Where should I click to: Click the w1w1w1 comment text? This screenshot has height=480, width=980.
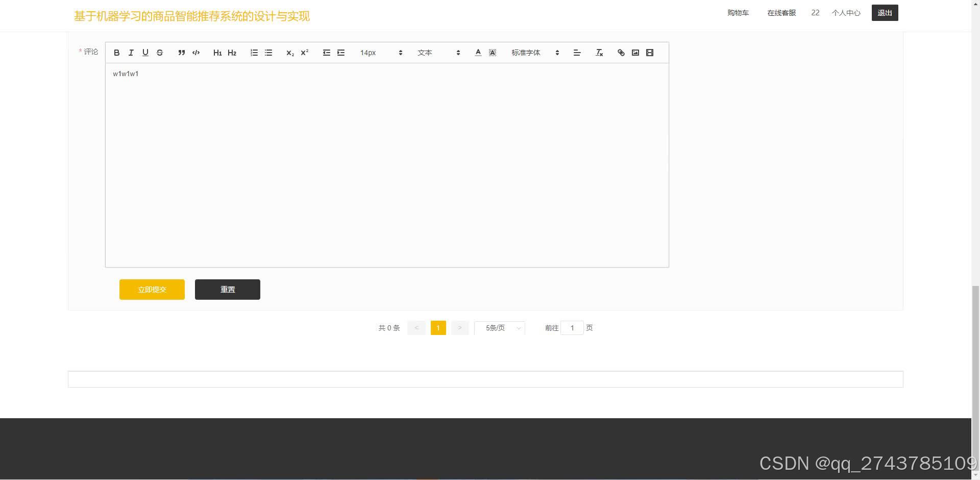(x=126, y=74)
